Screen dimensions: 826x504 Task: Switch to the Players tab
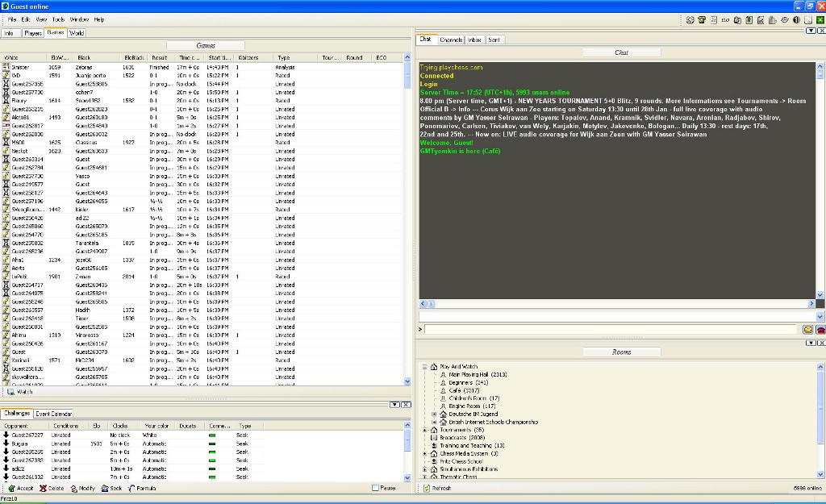point(32,33)
